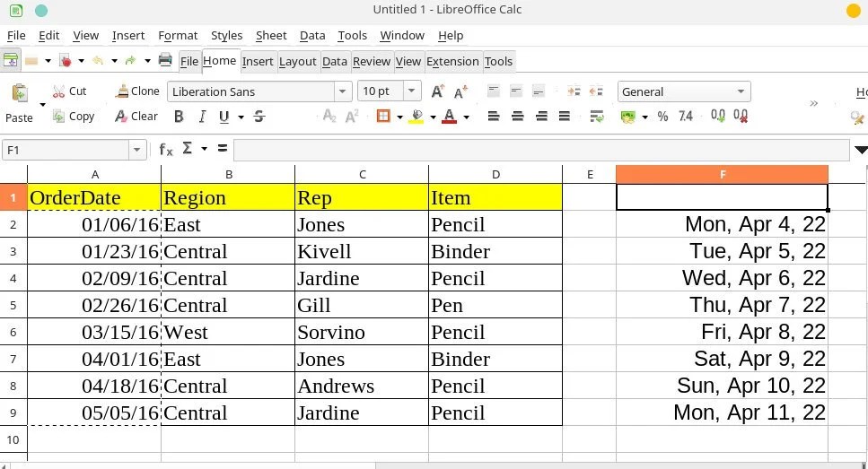Screen dimensions: 868x469
Task: Open the Format menu
Action: pos(178,35)
